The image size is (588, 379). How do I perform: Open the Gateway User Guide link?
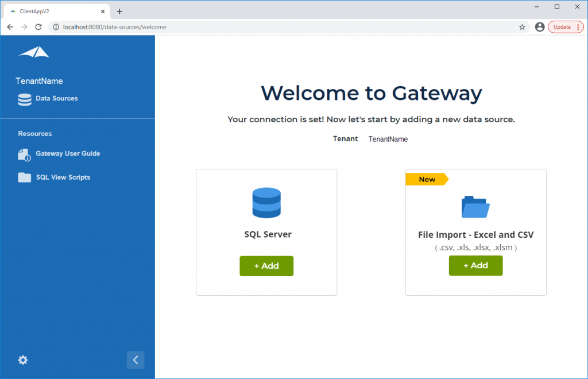pyautogui.click(x=68, y=154)
